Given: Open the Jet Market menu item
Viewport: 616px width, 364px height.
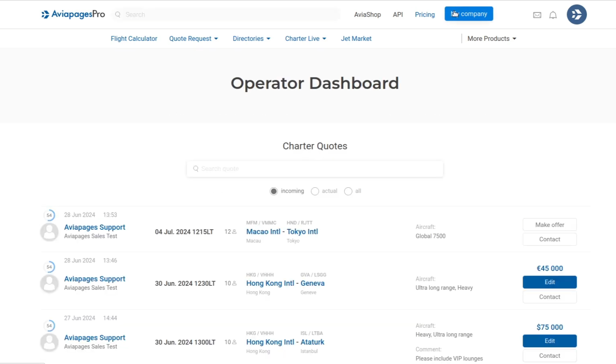Looking at the screenshot, I should click(x=356, y=39).
